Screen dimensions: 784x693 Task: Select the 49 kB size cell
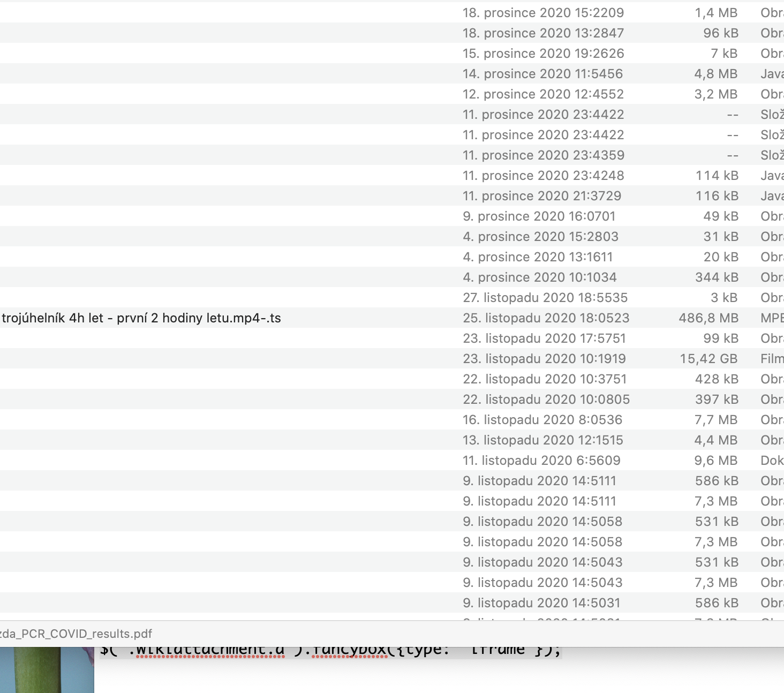point(721,216)
